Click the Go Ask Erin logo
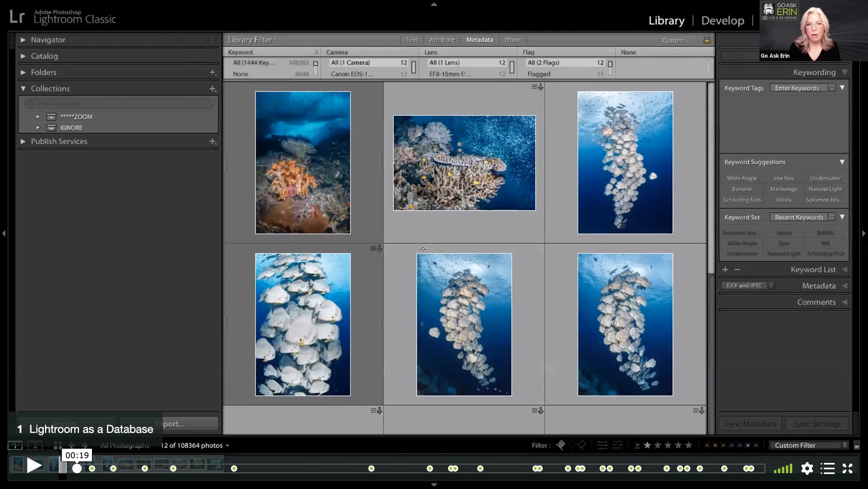Screen dimensions: 868x489 pyautogui.click(x=780, y=11)
